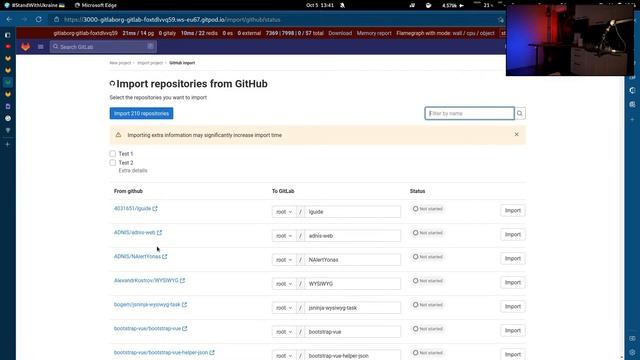Open the hamburger menu beside GitLab logo
The image size is (640, 360).
point(40,47)
